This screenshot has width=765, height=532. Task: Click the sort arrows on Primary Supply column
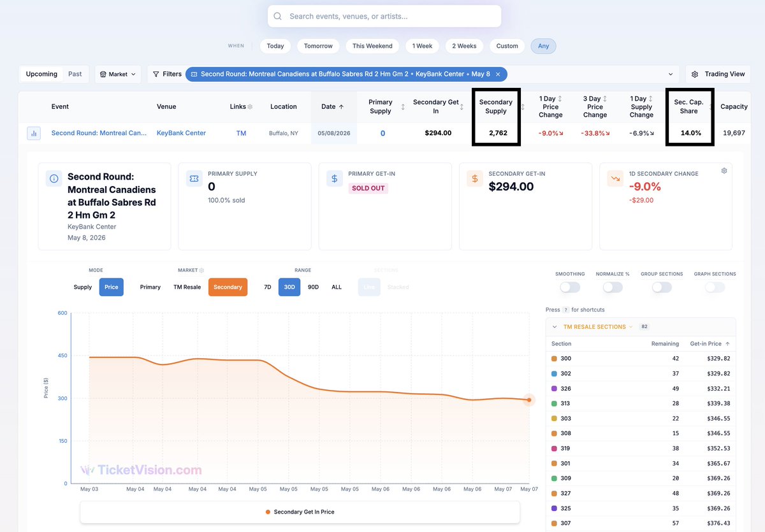pyautogui.click(x=402, y=107)
